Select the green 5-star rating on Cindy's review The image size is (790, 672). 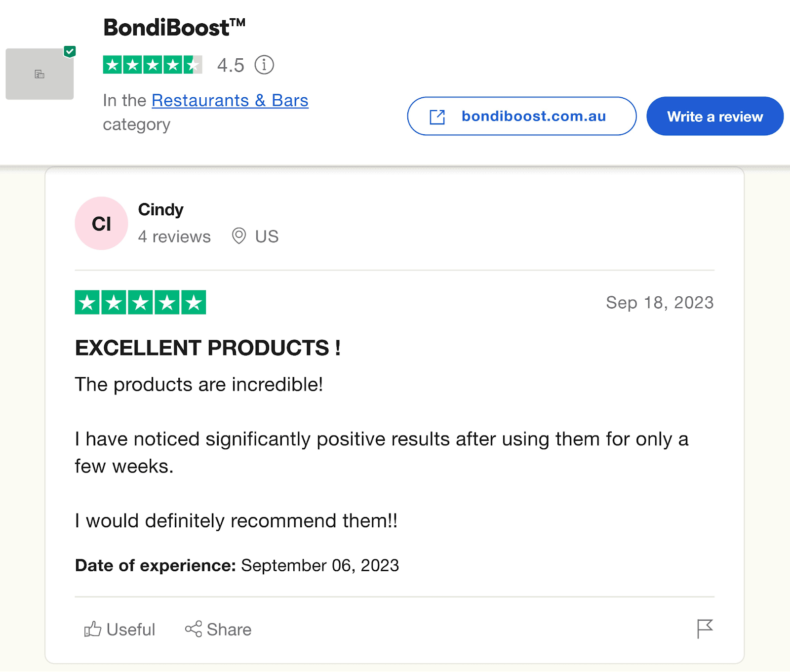pos(140,300)
